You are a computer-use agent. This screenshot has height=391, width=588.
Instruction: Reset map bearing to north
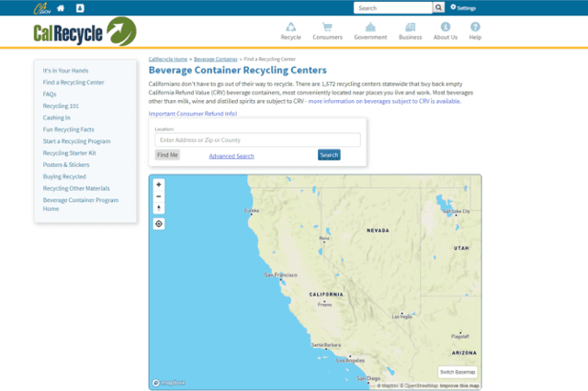click(x=159, y=208)
